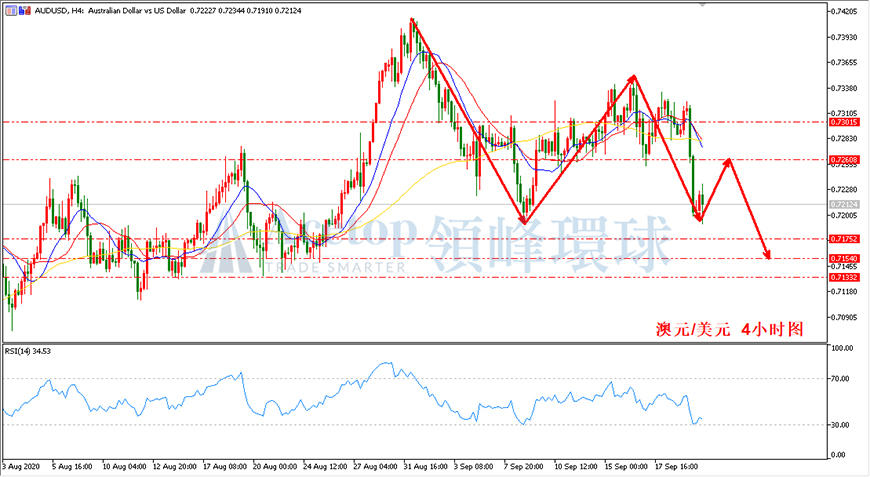Click the RSI 0.00 scale value

838,455
